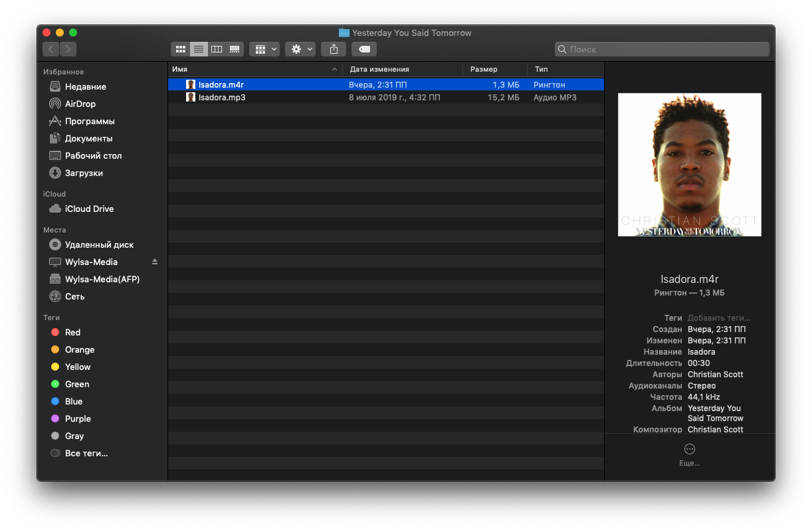This screenshot has height=530, width=812.
Task: Go back with the back arrow
Action: (51, 49)
